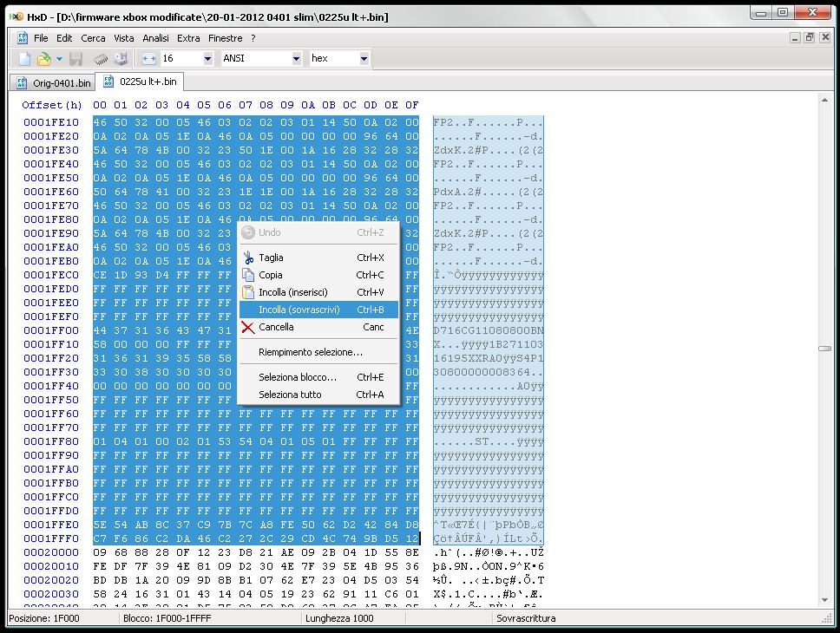Open the Vista menu
This screenshot has width=840, height=633.
tap(124, 38)
